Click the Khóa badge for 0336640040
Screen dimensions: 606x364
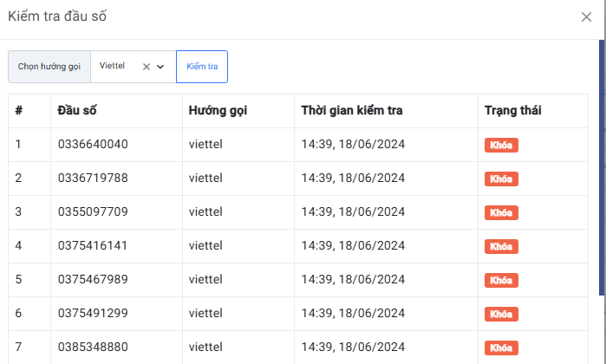501,146
